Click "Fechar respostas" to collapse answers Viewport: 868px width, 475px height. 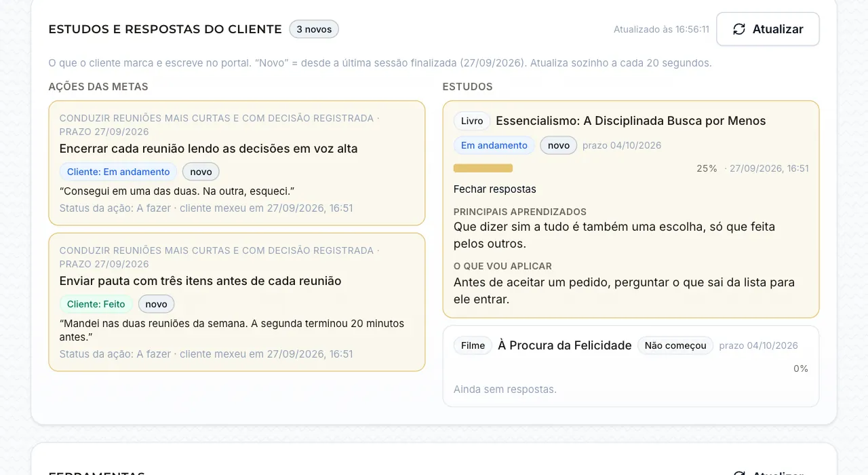click(x=495, y=189)
